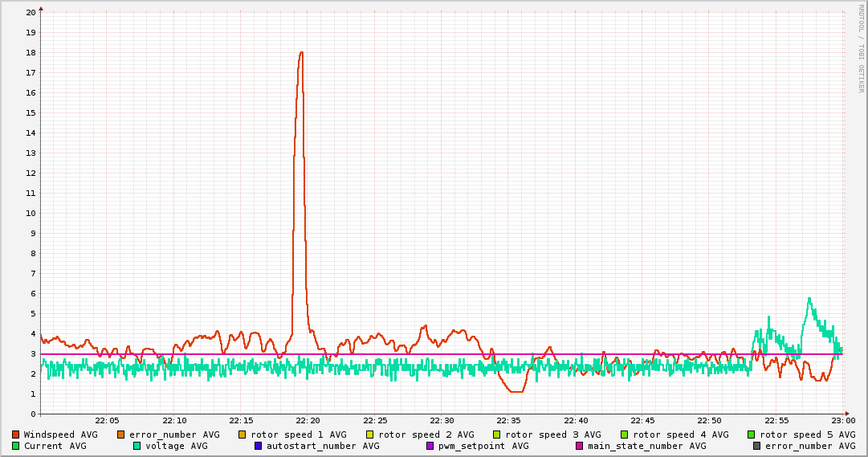This screenshot has width=868, height=457.
Task: Click the y-axis value 3
Action: 33,354
